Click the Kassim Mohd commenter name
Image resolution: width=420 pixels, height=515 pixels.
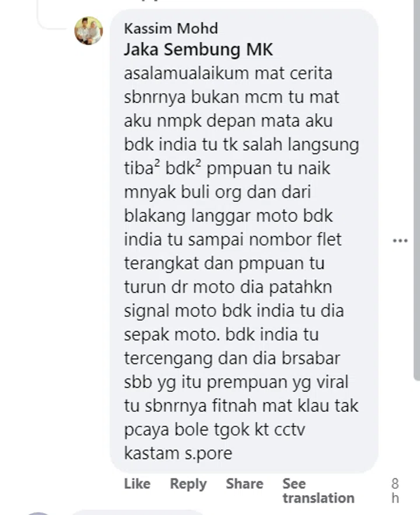pyautogui.click(x=171, y=29)
